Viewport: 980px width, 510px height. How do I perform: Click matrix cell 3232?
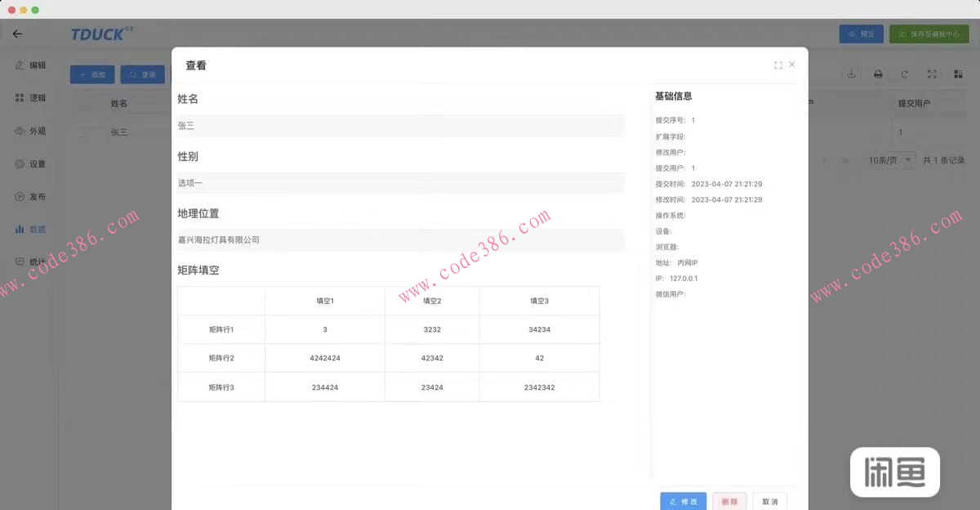(x=432, y=329)
